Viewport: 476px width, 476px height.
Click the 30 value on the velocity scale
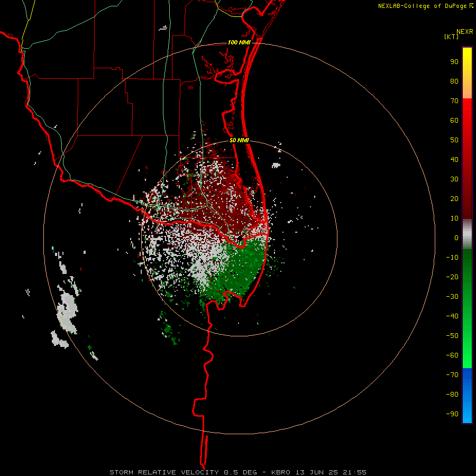(454, 179)
